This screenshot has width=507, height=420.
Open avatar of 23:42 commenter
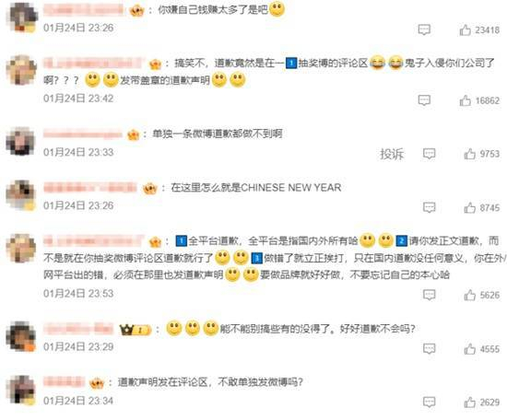(21, 70)
